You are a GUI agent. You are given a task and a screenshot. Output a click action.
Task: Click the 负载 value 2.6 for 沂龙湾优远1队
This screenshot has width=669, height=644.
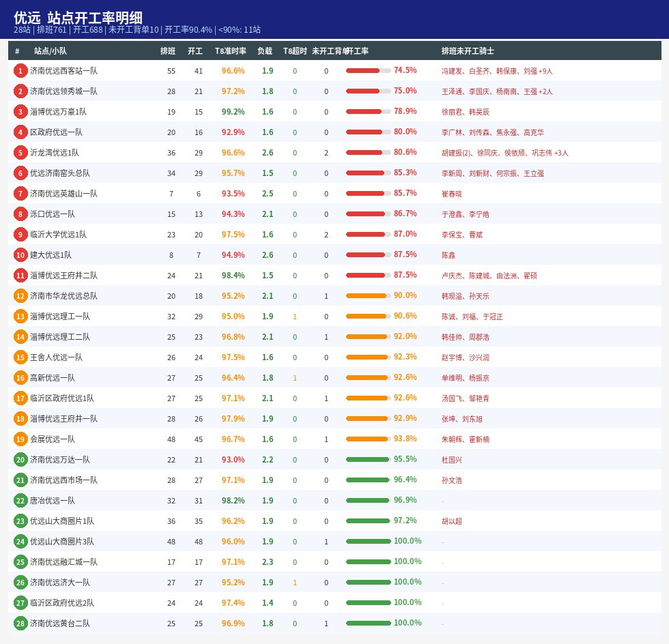(268, 153)
